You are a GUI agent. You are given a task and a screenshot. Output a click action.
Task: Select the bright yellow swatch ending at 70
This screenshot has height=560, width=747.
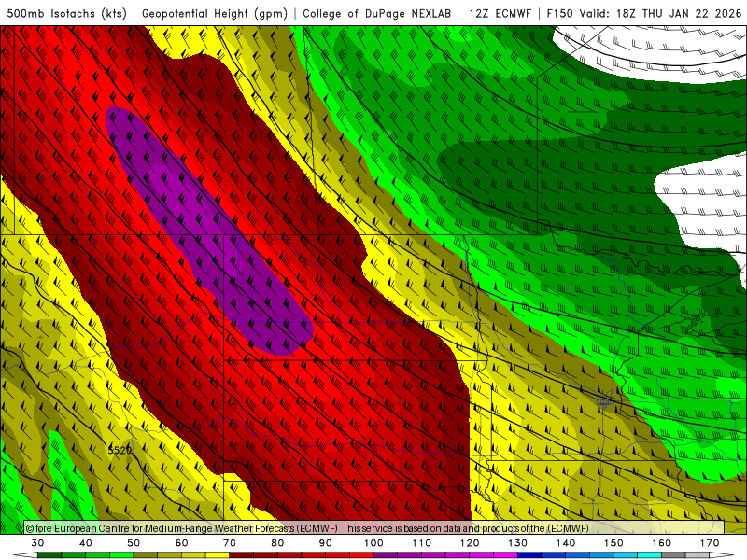click(x=218, y=555)
